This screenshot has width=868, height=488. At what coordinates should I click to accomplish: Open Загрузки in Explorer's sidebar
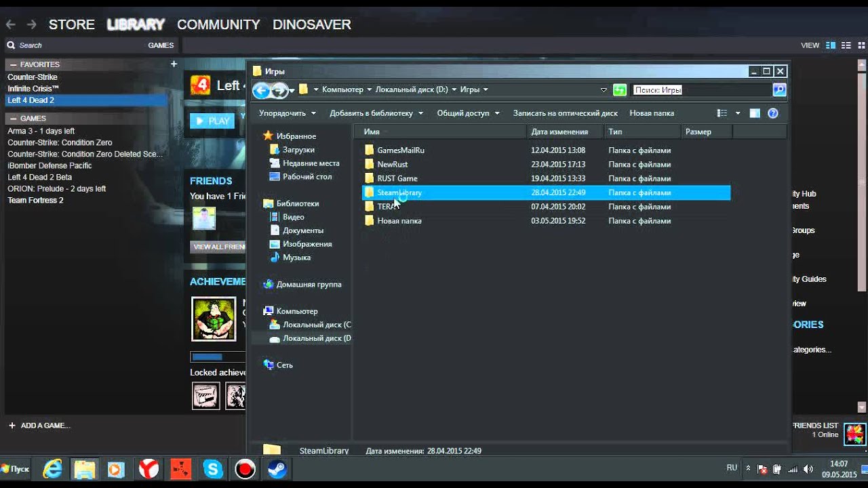coord(298,150)
